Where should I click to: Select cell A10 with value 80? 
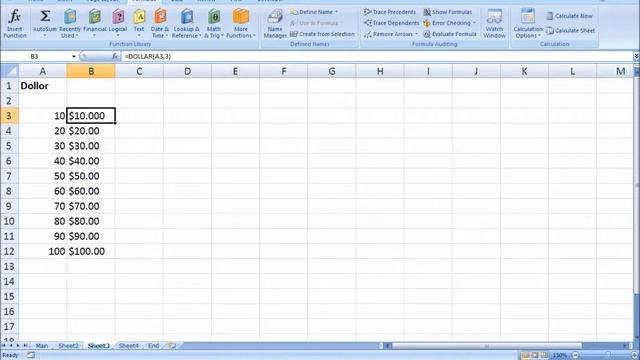pyautogui.click(x=42, y=221)
